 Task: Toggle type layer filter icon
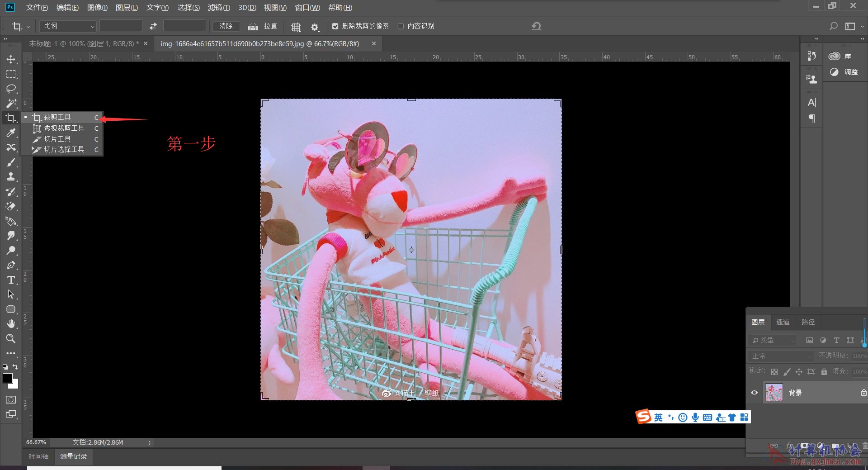tap(836, 340)
